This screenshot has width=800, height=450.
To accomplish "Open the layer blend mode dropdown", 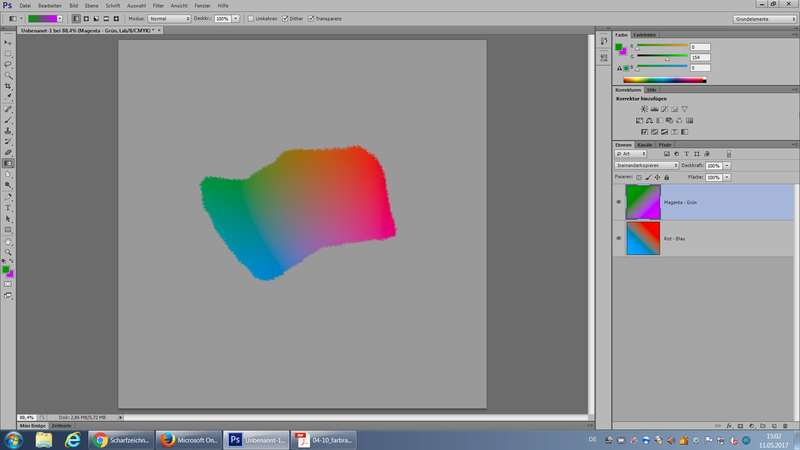I will pyautogui.click(x=646, y=164).
